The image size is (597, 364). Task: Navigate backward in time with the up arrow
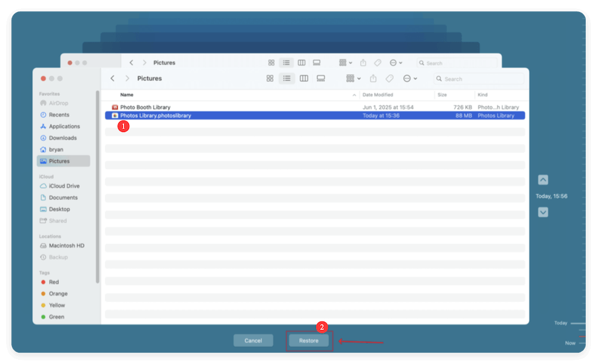point(543,179)
